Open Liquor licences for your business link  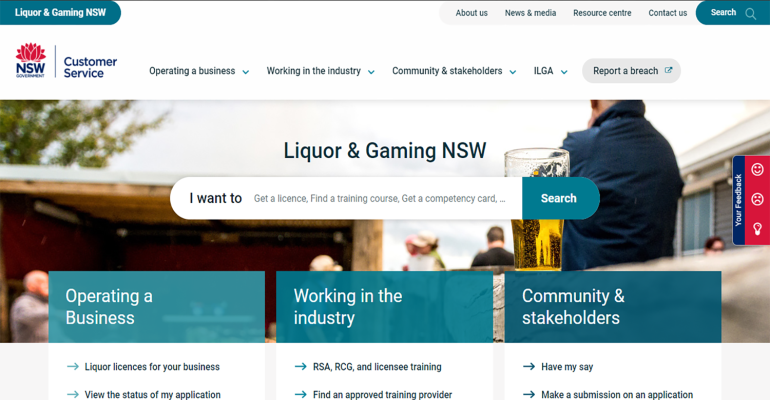152,367
